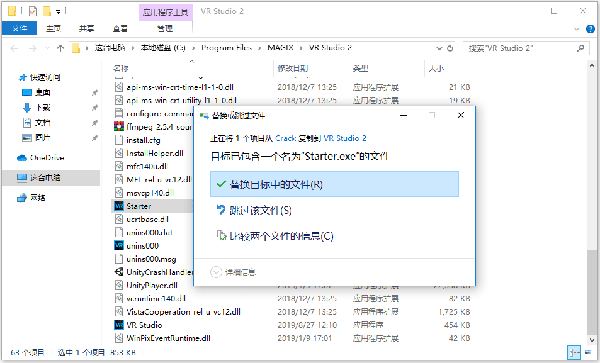
Task: Sort by the Type column header
Action: pyautogui.click(x=360, y=68)
